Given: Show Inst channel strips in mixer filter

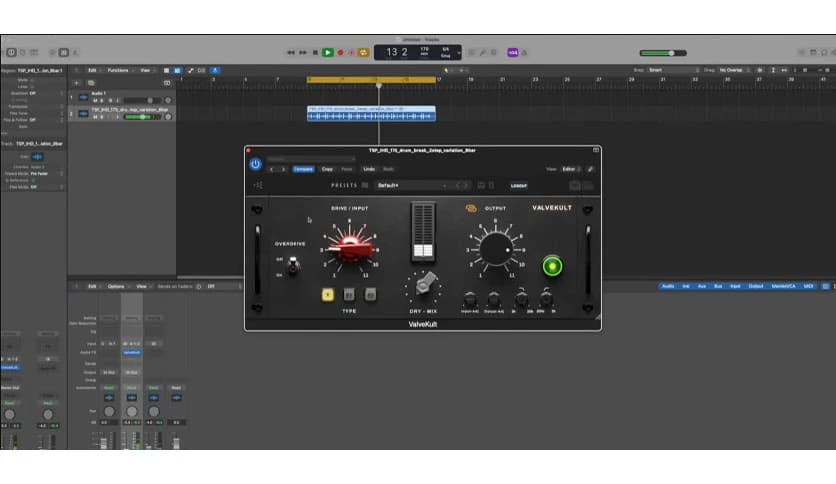Looking at the screenshot, I should click(x=686, y=286).
